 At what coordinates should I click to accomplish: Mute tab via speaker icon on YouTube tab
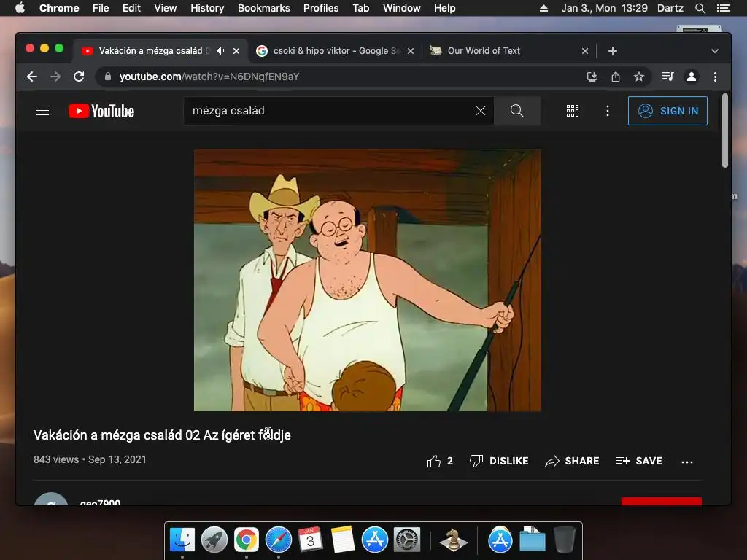(220, 51)
